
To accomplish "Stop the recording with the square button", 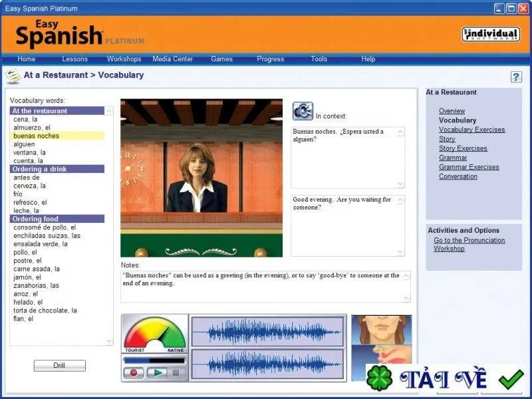I will (x=176, y=373).
